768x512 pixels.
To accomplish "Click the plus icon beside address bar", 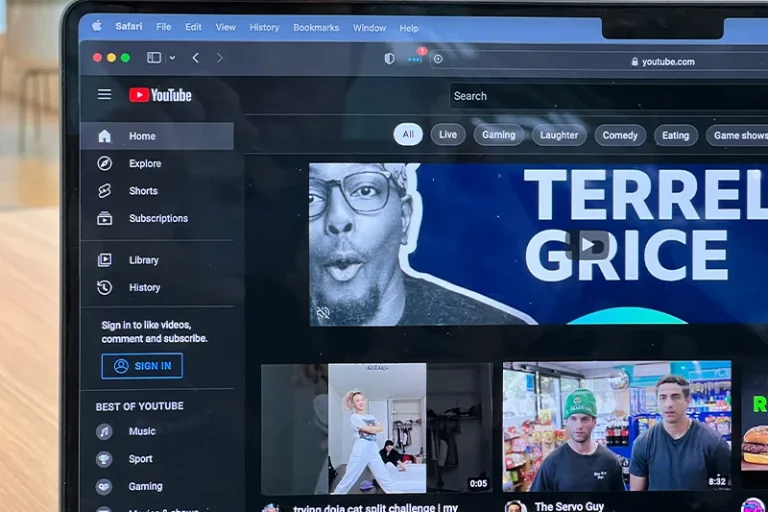I will point(438,59).
